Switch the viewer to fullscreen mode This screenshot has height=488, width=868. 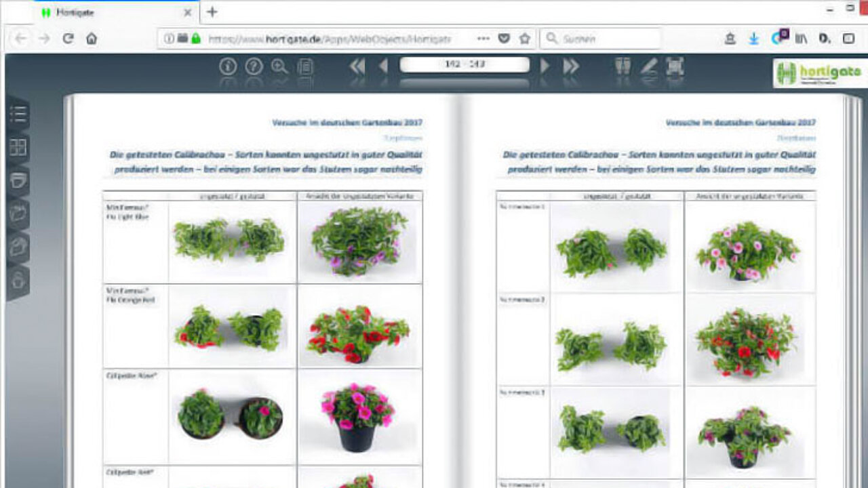point(675,66)
